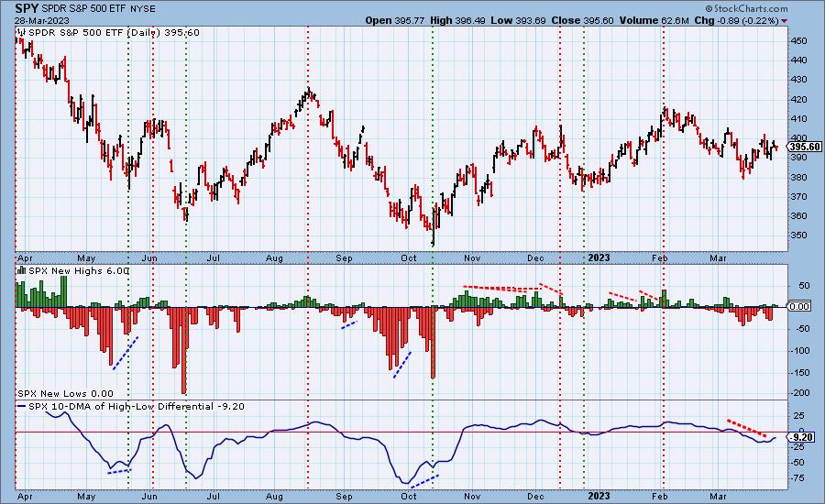Click the 380 price axis label

point(798,177)
